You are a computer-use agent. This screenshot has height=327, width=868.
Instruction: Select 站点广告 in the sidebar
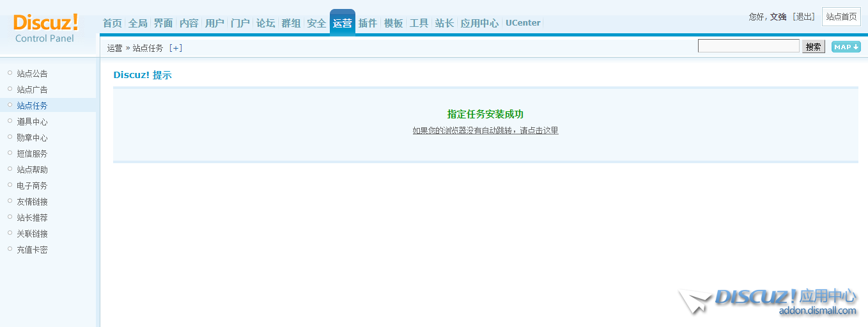pyautogui.click(x=32, y=90)
